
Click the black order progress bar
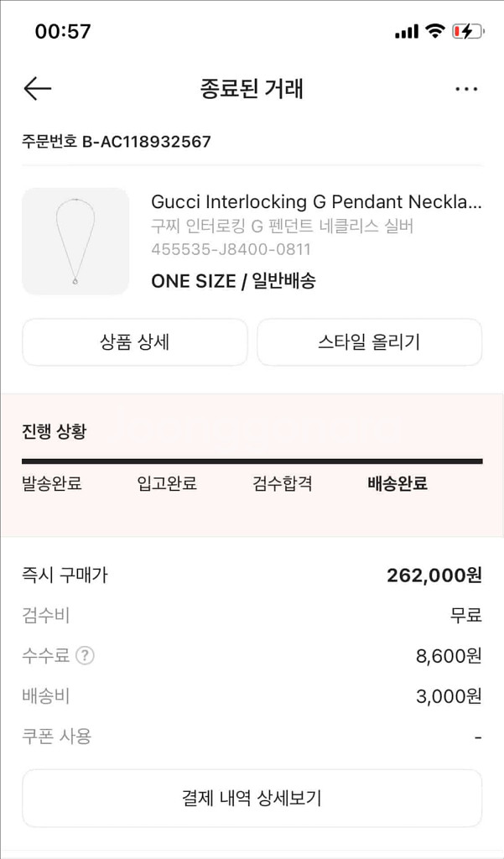click(x=252, y=461)
